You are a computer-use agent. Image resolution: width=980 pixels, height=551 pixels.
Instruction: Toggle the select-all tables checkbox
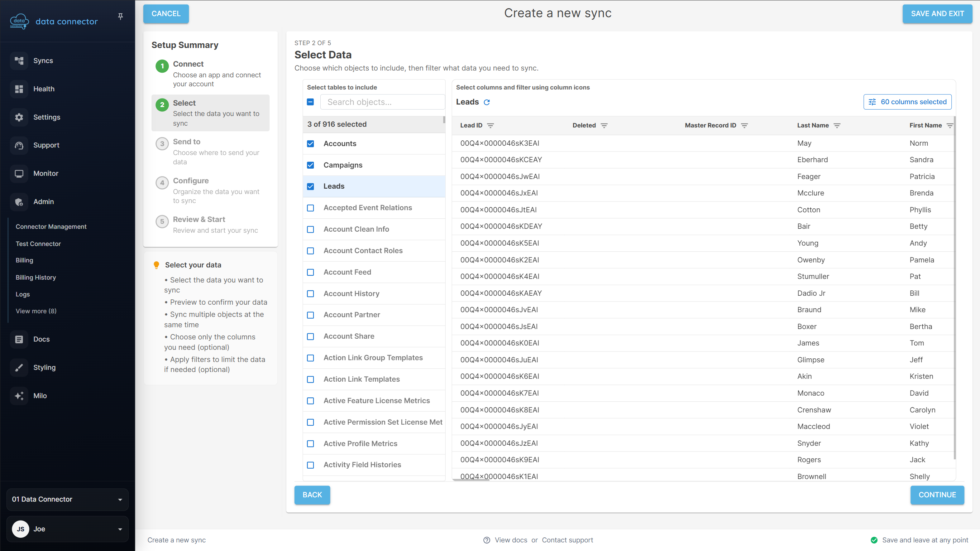pyautogui.click(x=310, y=102)
